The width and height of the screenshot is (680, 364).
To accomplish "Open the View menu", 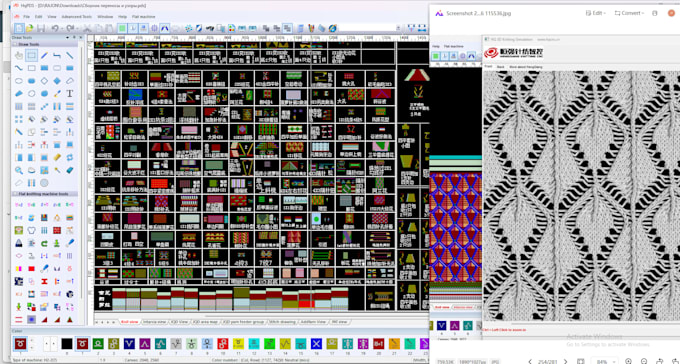I will [52, 16].
